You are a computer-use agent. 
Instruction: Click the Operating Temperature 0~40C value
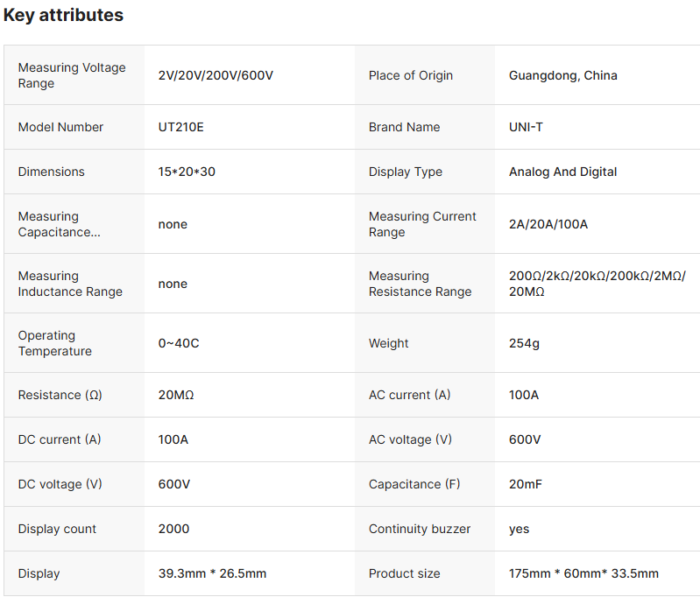[x=179, y=343]
